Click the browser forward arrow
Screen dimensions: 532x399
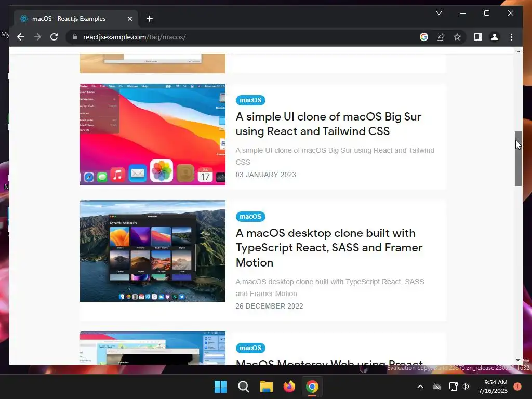coord(37,37)
